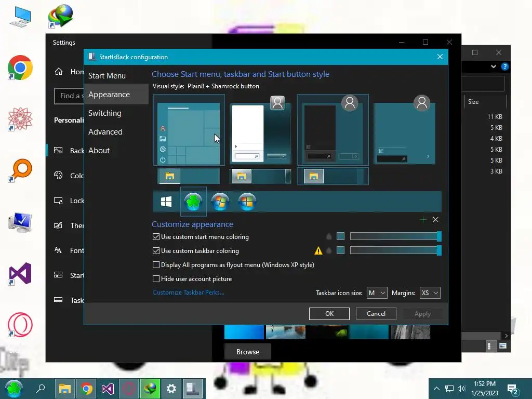Open taskbar search magnifier

[41, 389]
